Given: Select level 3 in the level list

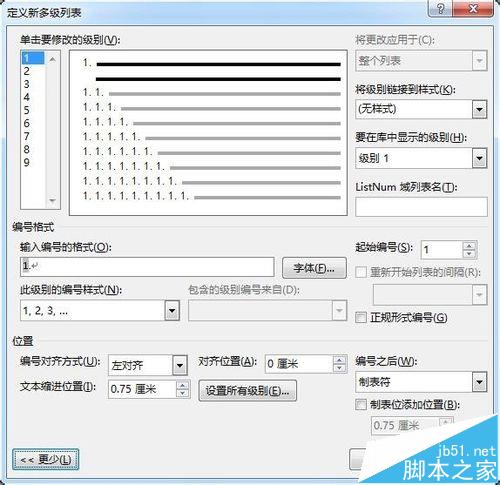Looking at the screenshot, I should point(27,84).
